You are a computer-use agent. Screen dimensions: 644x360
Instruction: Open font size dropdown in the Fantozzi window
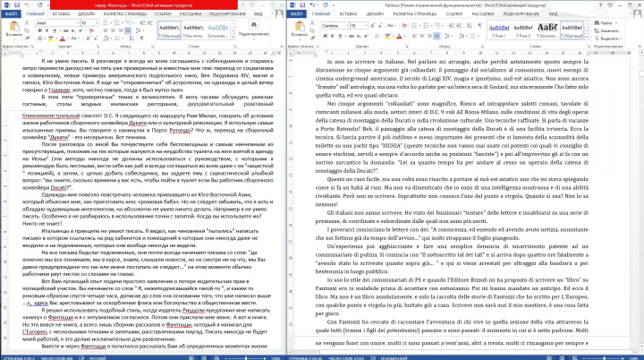[x=366, y=26]
